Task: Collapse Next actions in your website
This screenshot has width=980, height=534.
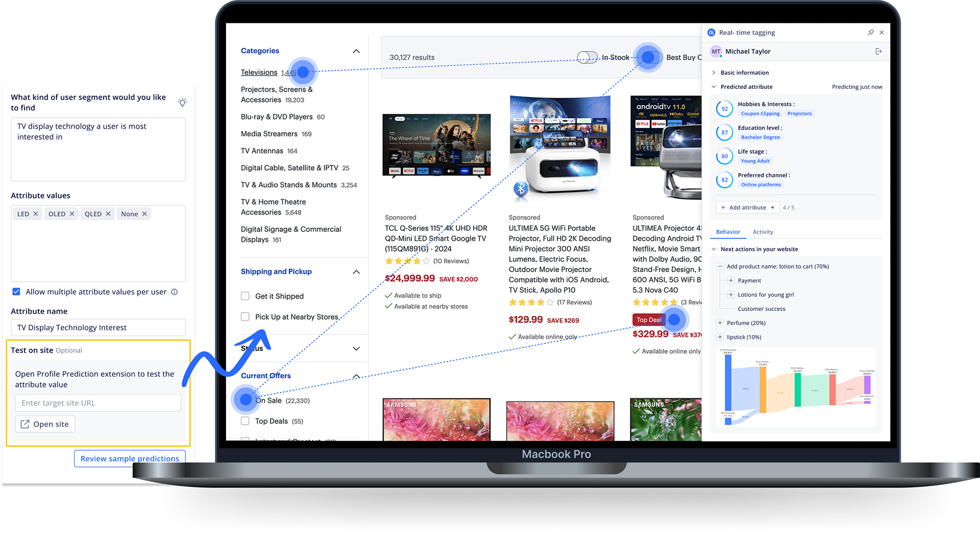Action: pos(714,249)
